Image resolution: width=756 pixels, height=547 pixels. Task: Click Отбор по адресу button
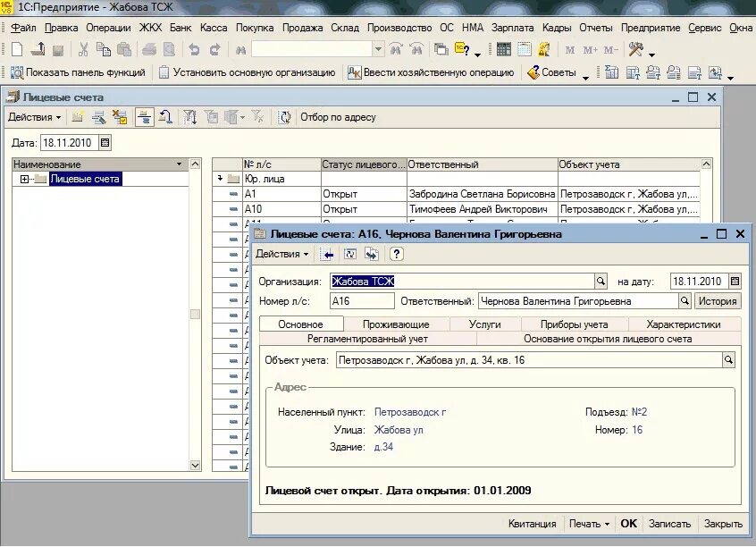pos(338,117)
